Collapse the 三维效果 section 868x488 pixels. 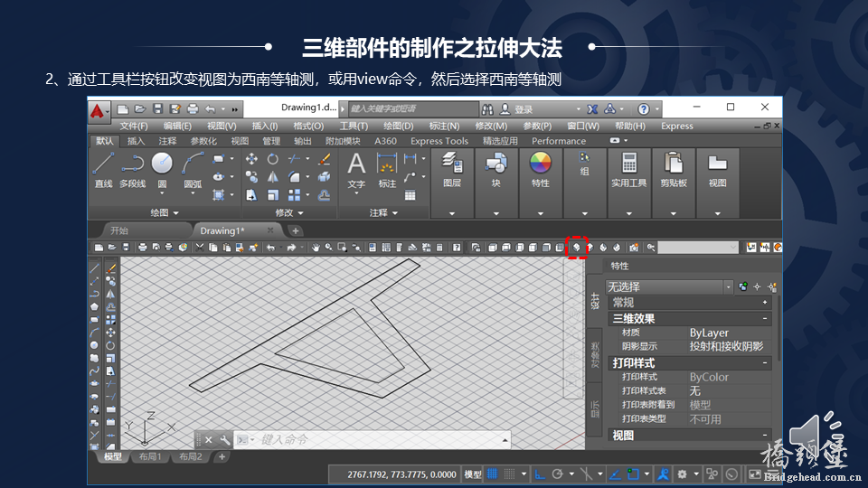765,319
